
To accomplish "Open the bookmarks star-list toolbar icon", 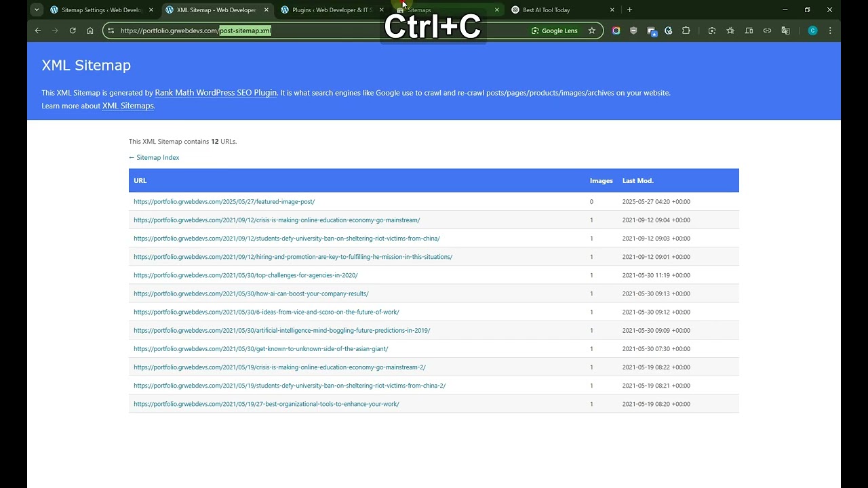I will coord(730,30).
